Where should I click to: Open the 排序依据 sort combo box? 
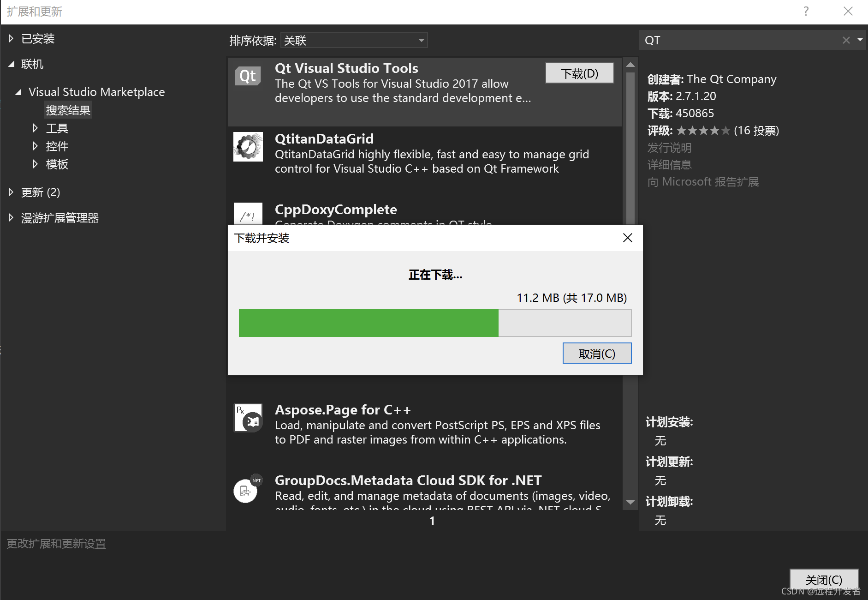click(354, 40)
